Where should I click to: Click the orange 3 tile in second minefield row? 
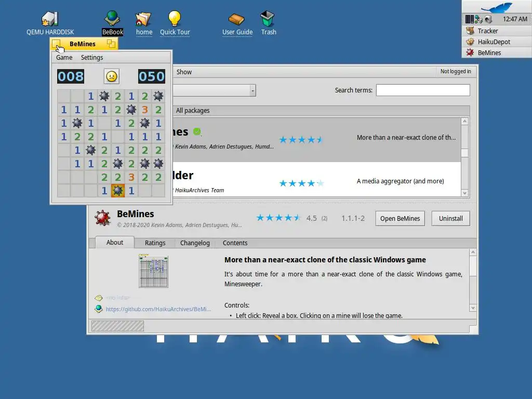[x=145, y=110]
